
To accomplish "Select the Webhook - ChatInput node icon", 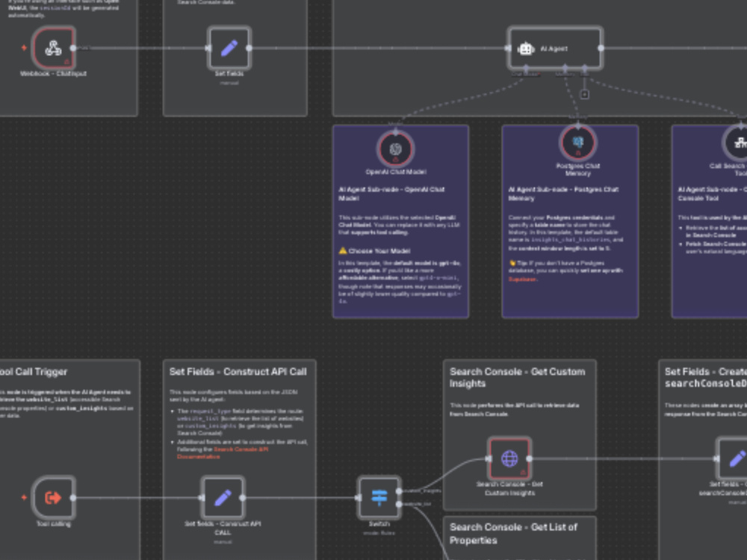I will click(53, 48).
